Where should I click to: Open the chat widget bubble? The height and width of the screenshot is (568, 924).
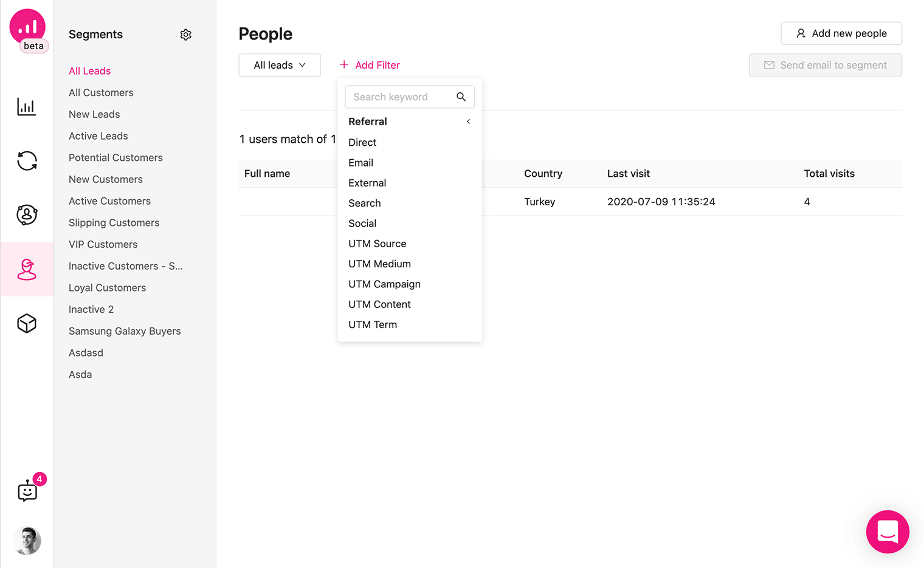[888, 532]
